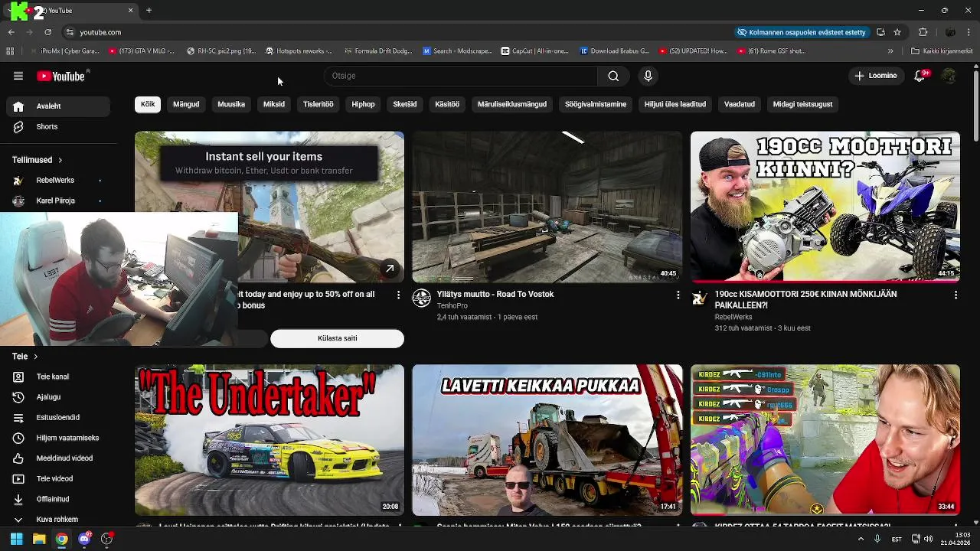Open Hiljem vaatamiseks watch later
Viewport: 980px width, 551px height.
(58, 438)
